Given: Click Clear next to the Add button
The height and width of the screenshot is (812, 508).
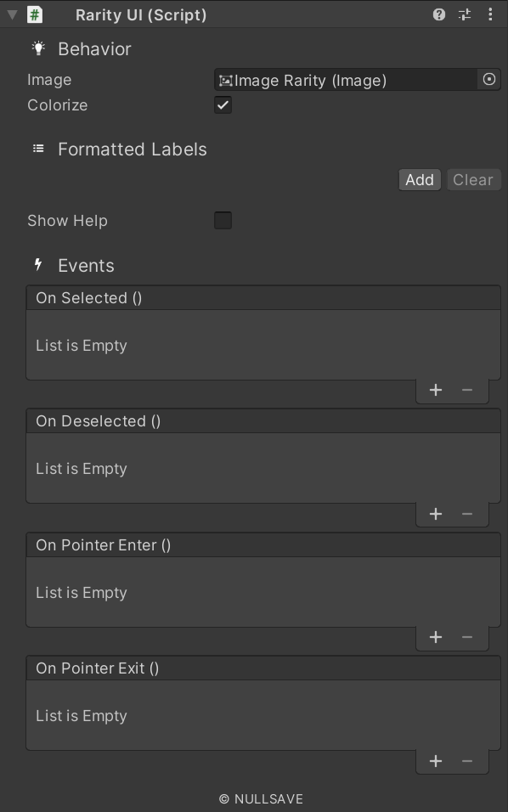Looking at the screenshot, I should click(472, 179).
